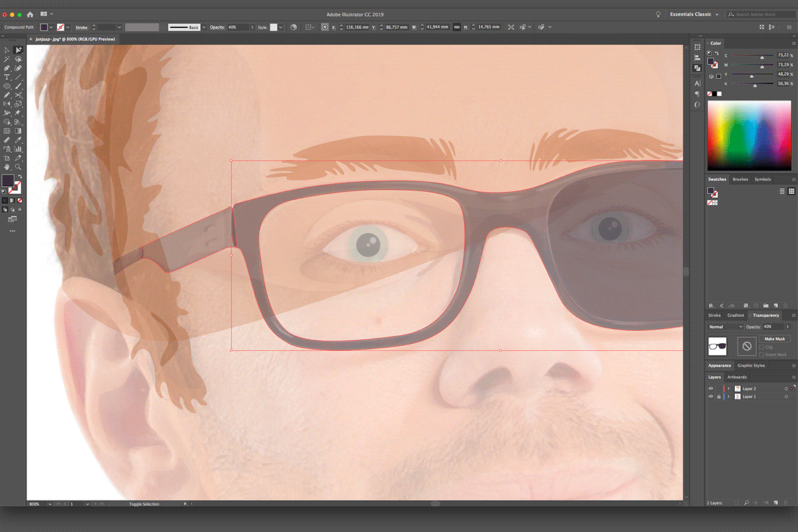The image size is (798, 532).
Task: Select the Scale tool
Action: (18, 104)
